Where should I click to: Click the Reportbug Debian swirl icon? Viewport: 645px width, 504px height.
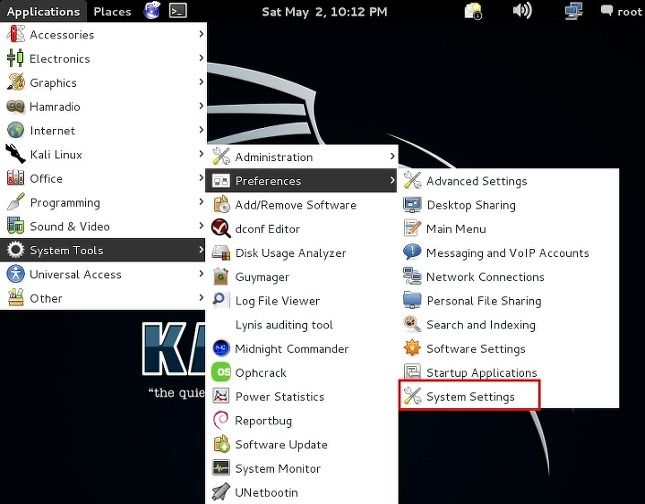tap(221, 420)
